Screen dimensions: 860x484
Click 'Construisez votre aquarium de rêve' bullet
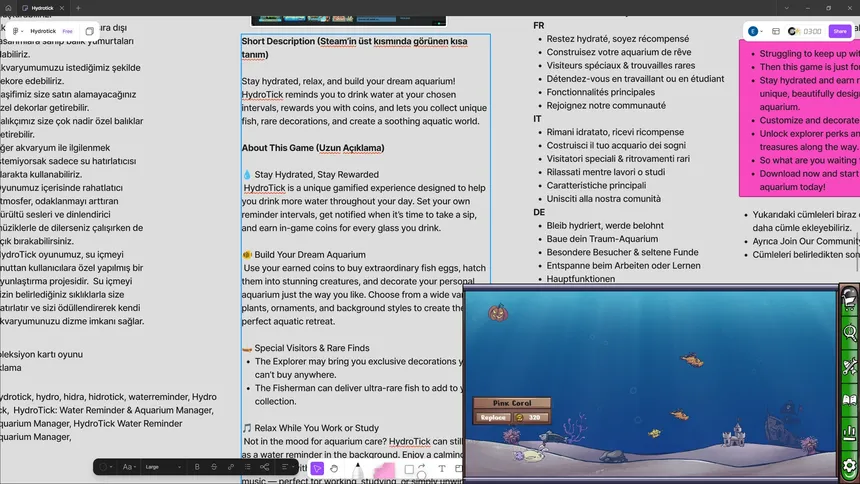coord(619,52)
